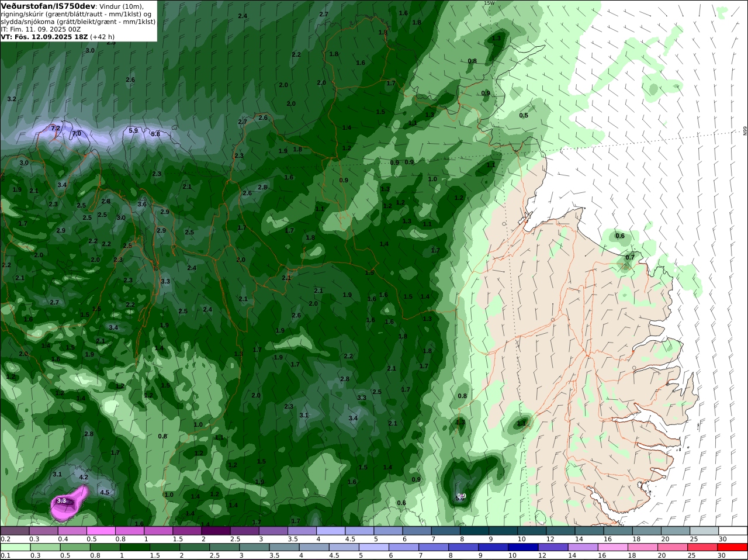This screenshot has width=748, height=560.
Task: Click the dark teal 8 swatch in the upper legend row
Action: pos(475,531)
